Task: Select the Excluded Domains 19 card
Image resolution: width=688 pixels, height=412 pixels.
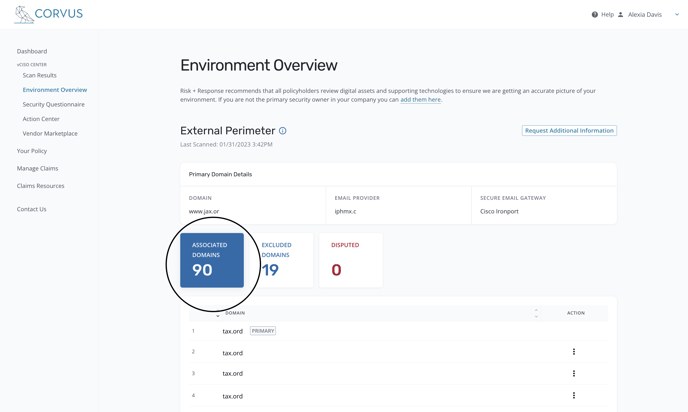Action: coord(282,261)
